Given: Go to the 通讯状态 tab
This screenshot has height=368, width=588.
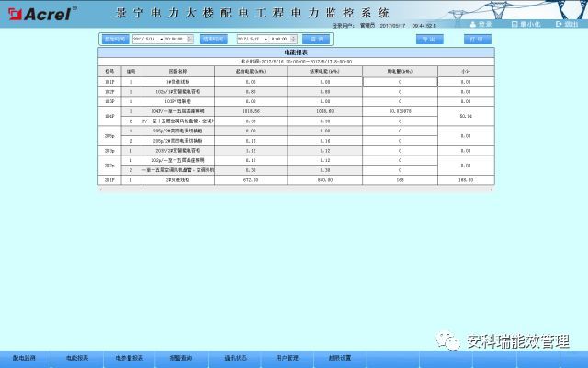Looking at the screenshot, I should [233, 357].
